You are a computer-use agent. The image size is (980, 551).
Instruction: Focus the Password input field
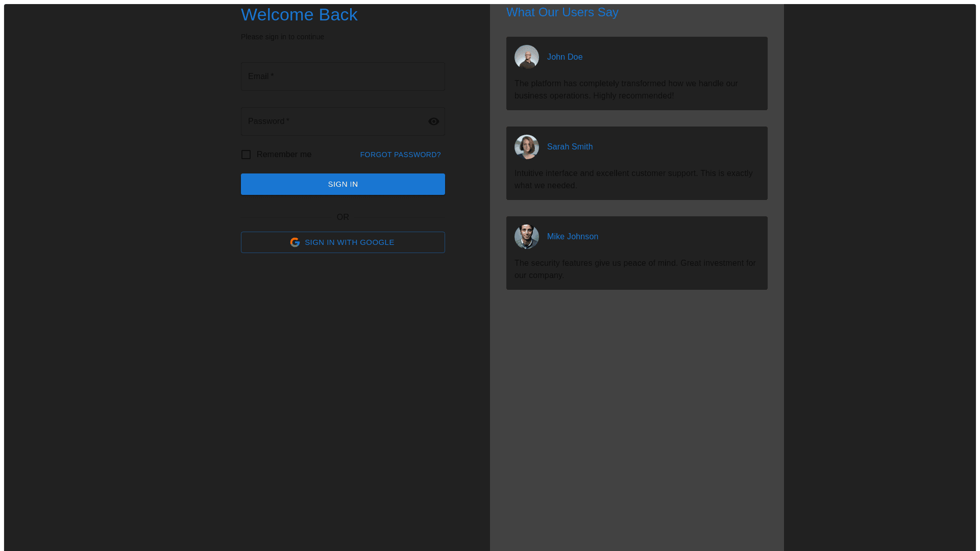point(332,121)
